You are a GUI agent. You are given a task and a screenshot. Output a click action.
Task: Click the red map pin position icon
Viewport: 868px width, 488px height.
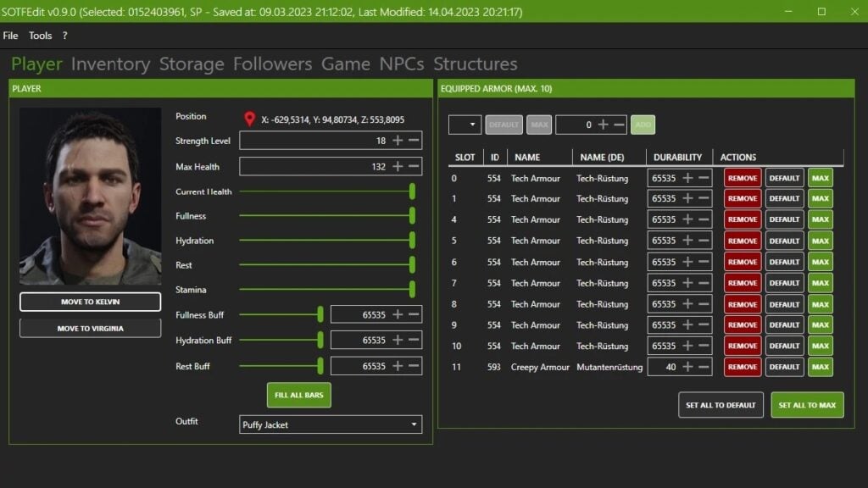tap(249, 119)
